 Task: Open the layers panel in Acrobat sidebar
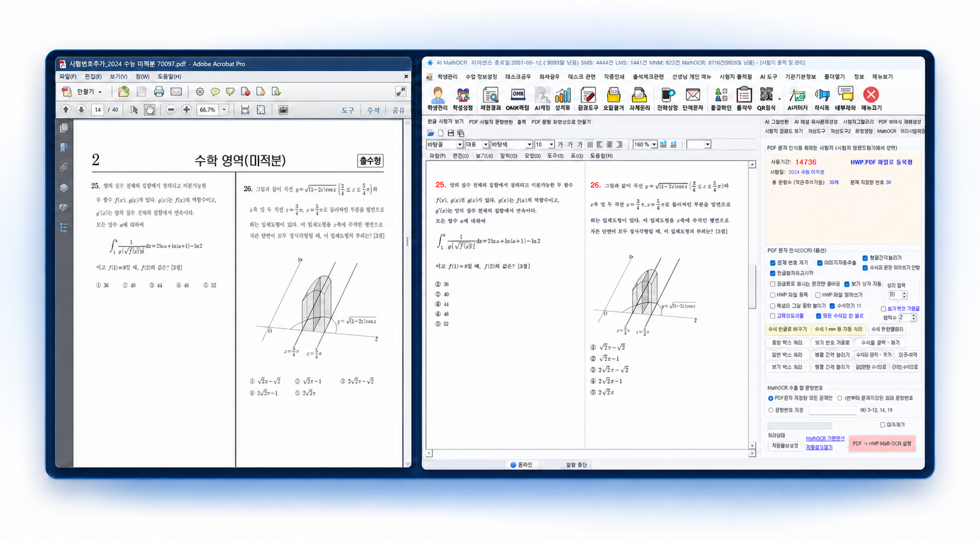[64, 188]
